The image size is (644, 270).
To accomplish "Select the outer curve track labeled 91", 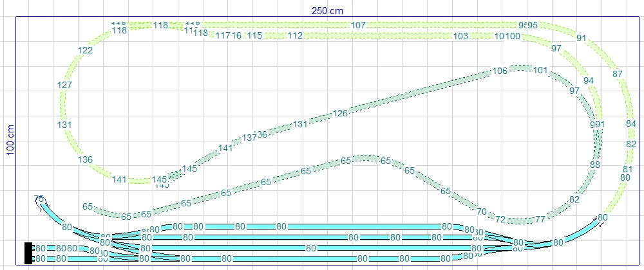I will click(582, 39).
